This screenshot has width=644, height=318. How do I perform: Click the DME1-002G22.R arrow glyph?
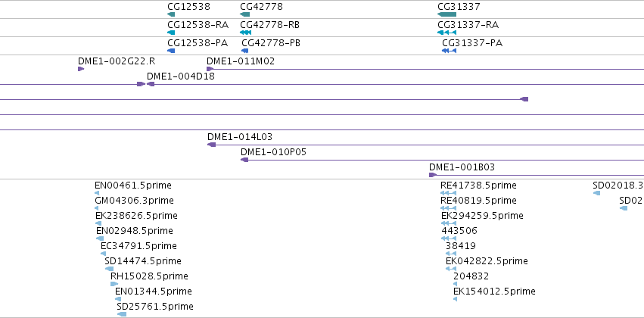[x=81, y=69]
